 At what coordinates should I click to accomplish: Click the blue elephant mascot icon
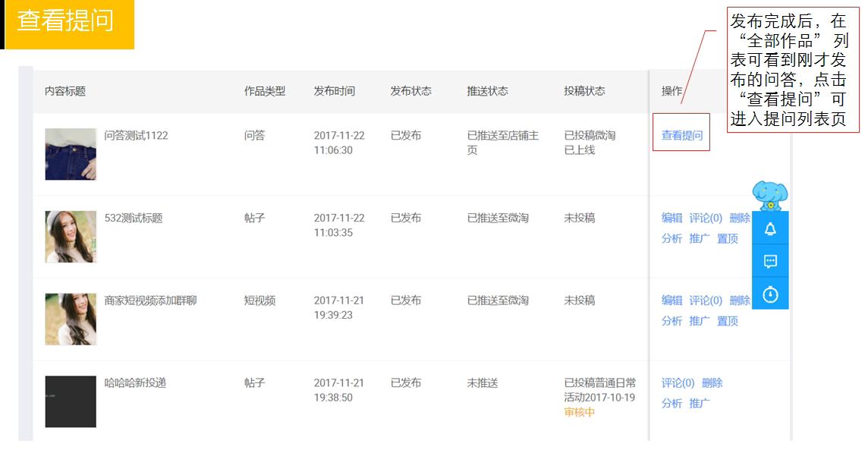click(x=770, y=196)
